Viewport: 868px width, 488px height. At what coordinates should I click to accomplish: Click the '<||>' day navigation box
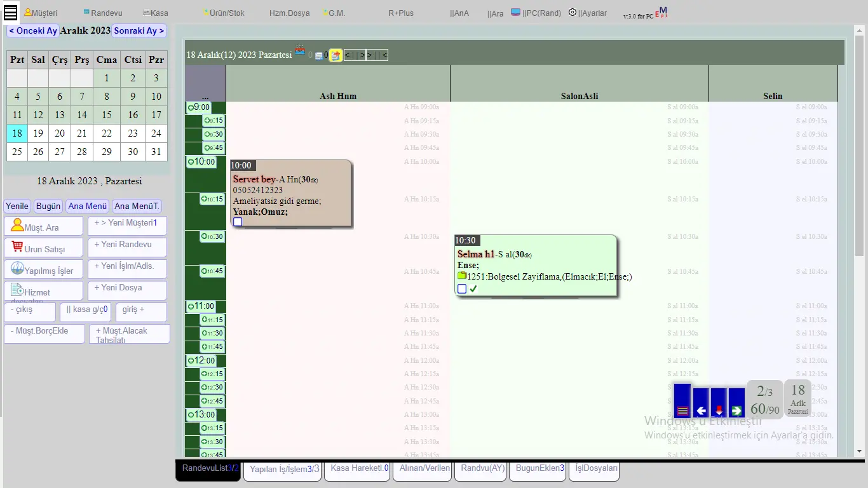[355, 55]
